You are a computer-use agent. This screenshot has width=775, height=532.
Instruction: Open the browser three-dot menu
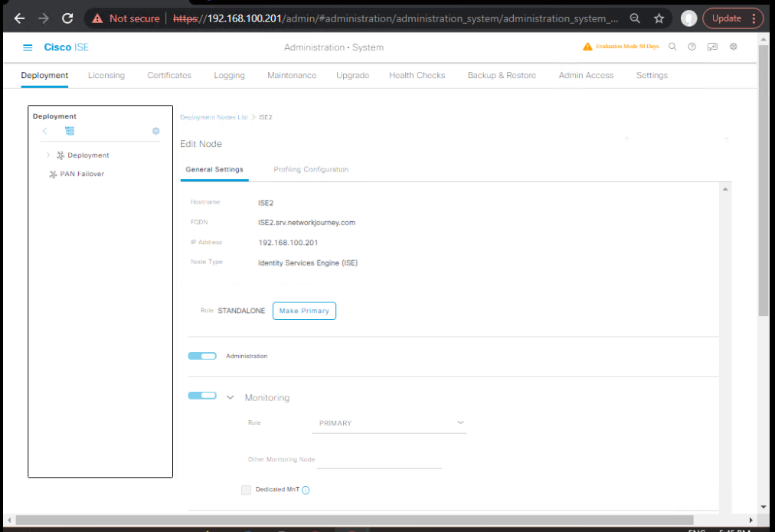pyautogui.click(x=754, y=19)
